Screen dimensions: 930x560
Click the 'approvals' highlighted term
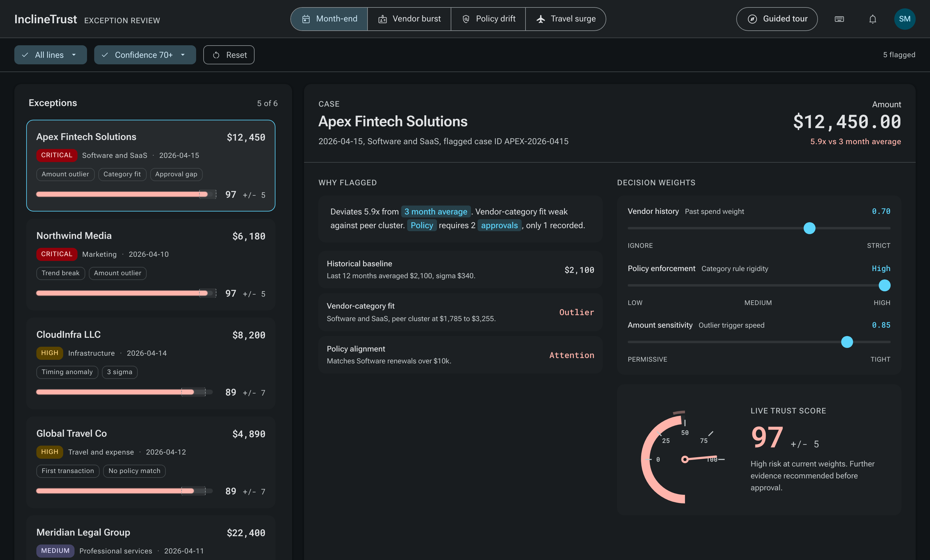(x=499, y=225)
